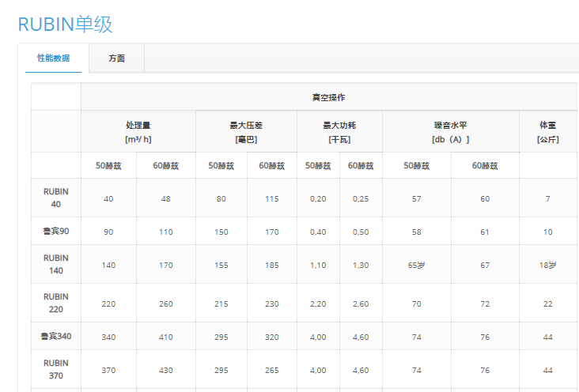Select weight value 7 in RUBIN 40 row

point(547,199)
